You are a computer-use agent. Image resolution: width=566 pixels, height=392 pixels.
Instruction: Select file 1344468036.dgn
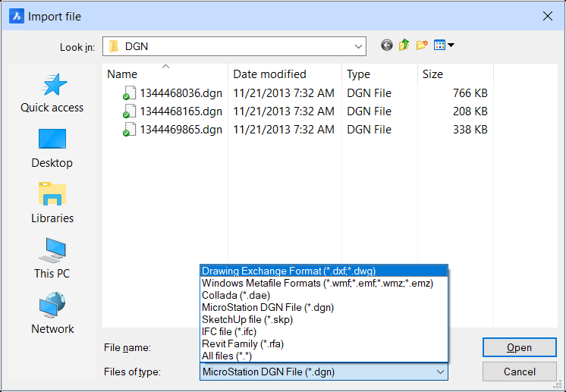point(181,93)
